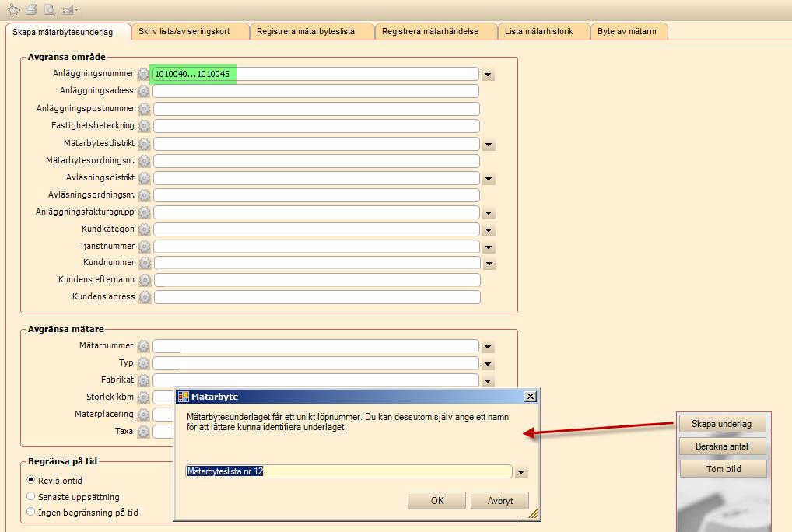The width and height of the screenshot is (792, 532).
Task: Confirm the Mätarbyte dialog with OK
Action: [437, 501]
